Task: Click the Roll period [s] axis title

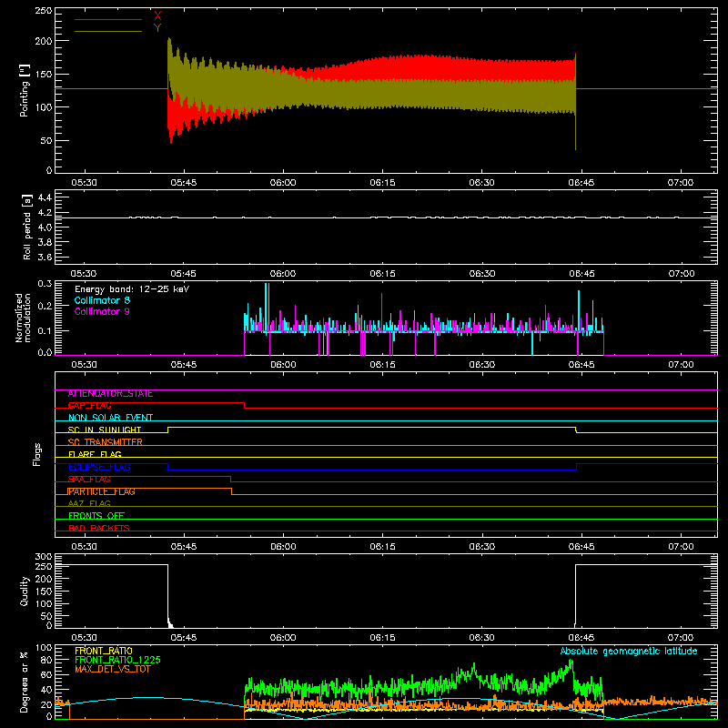Action: pyautogui.click(x=27, y=227)
